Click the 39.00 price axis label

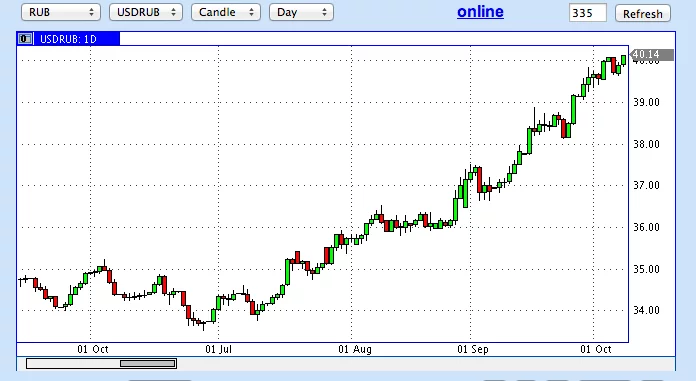[x=646, y=102]
